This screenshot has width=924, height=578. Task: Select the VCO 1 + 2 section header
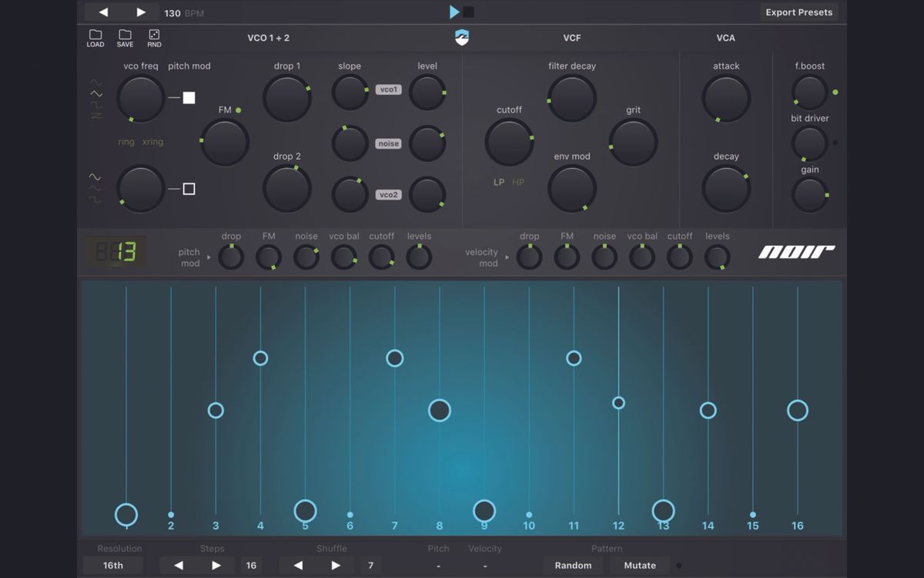click(x=269, y=37)
